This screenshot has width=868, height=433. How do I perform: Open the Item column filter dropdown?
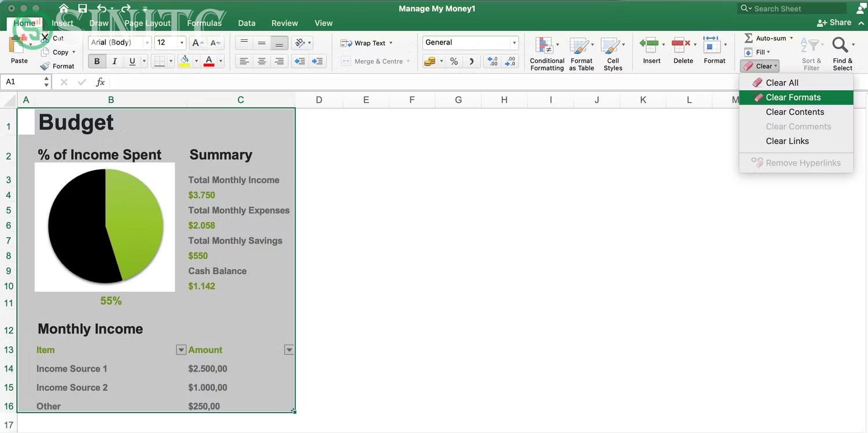(x=181, y=350)
